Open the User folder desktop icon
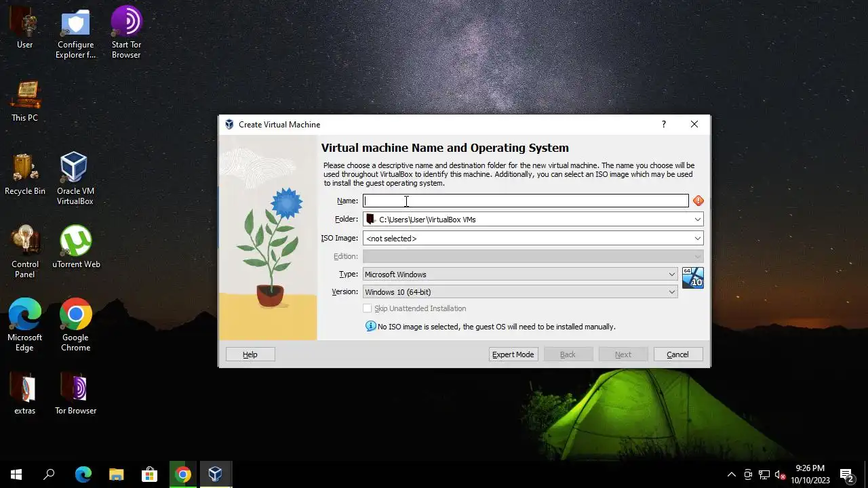This screenshot has height=488, width=868. [24, 28]
